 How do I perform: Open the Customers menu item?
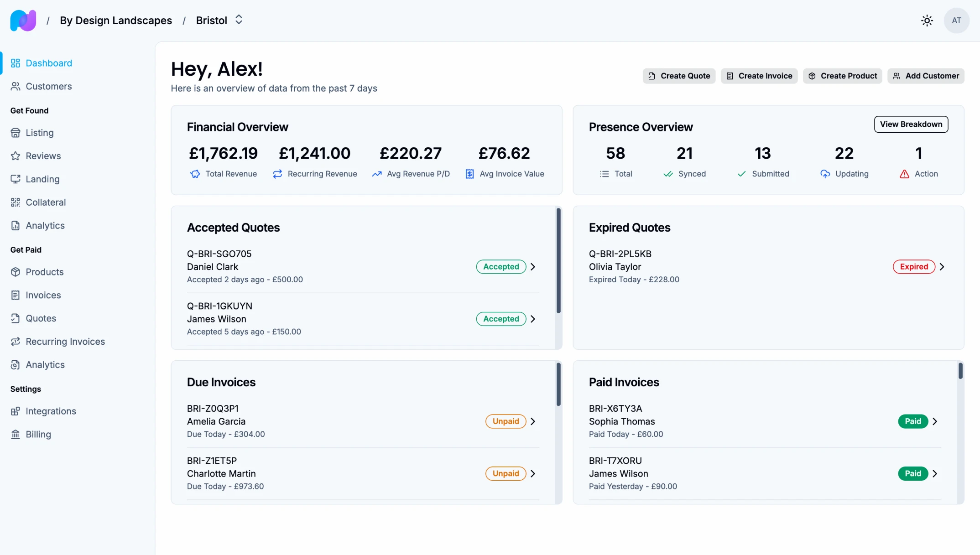coord(48,86)
